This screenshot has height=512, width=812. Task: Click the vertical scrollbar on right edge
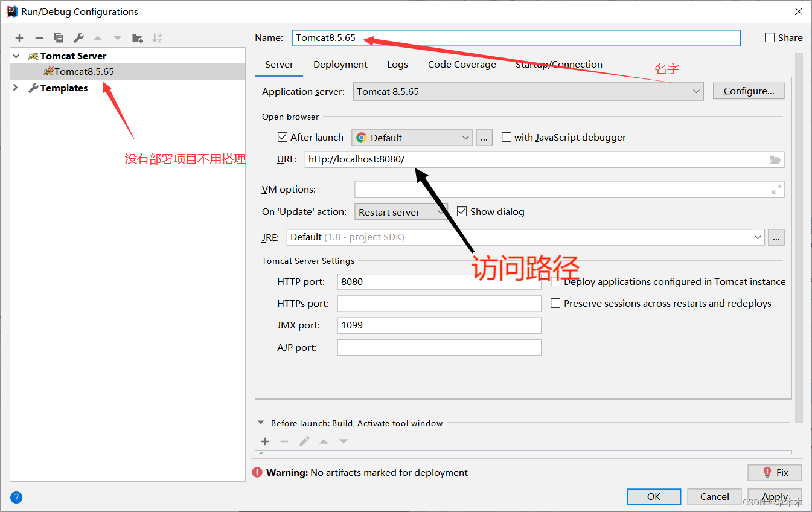point(799,237)
